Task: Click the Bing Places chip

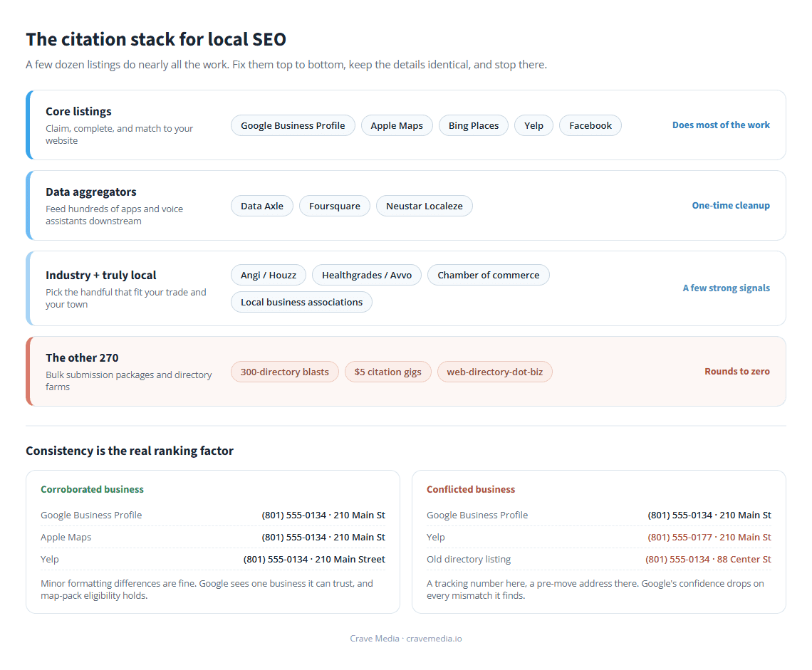Action: tap(474, 125)
